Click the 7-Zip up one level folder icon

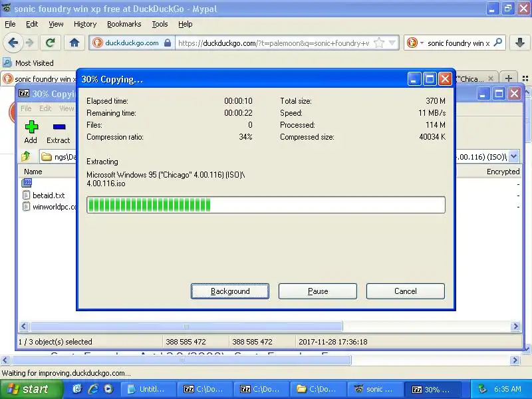click(x=26, y=156)
